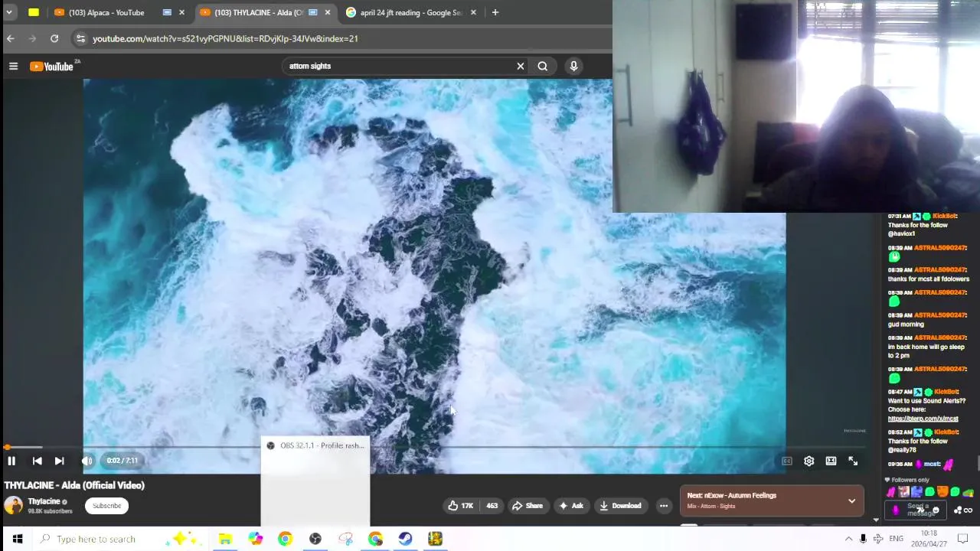Reload the current page

[x=54, y=38]
